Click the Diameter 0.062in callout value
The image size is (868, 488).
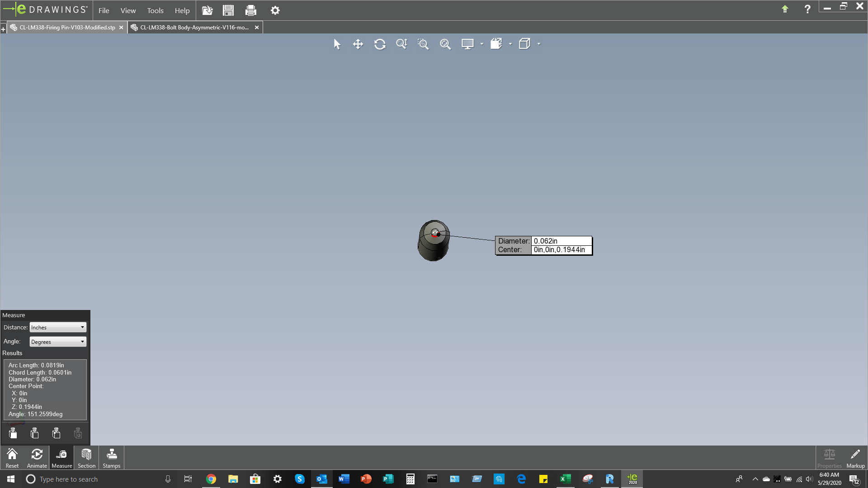[x=561, y=241]
